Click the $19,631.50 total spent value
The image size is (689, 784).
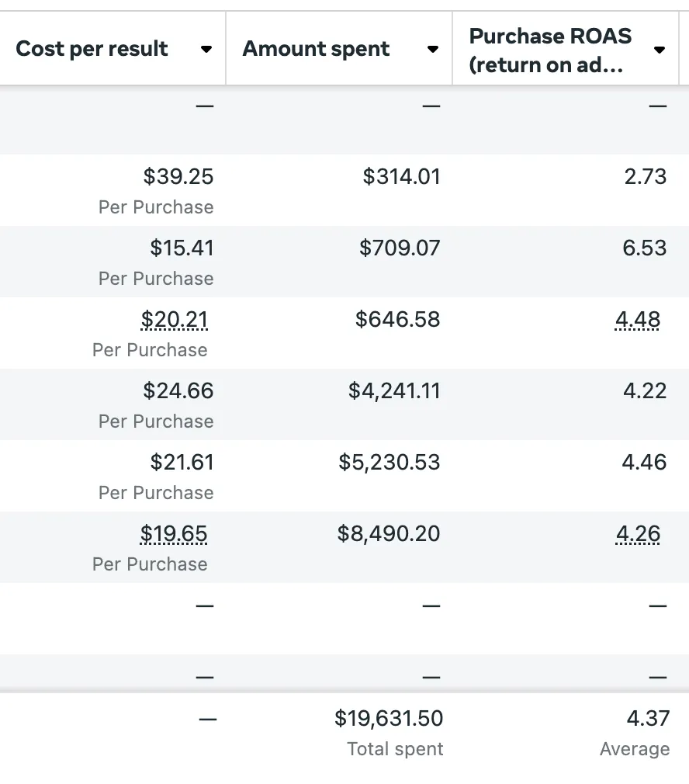click(389, 719)
